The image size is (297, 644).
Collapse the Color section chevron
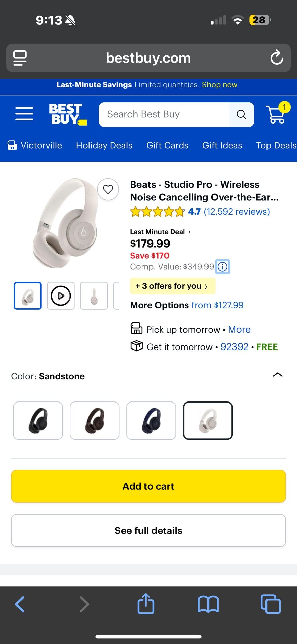coord(278,375)
